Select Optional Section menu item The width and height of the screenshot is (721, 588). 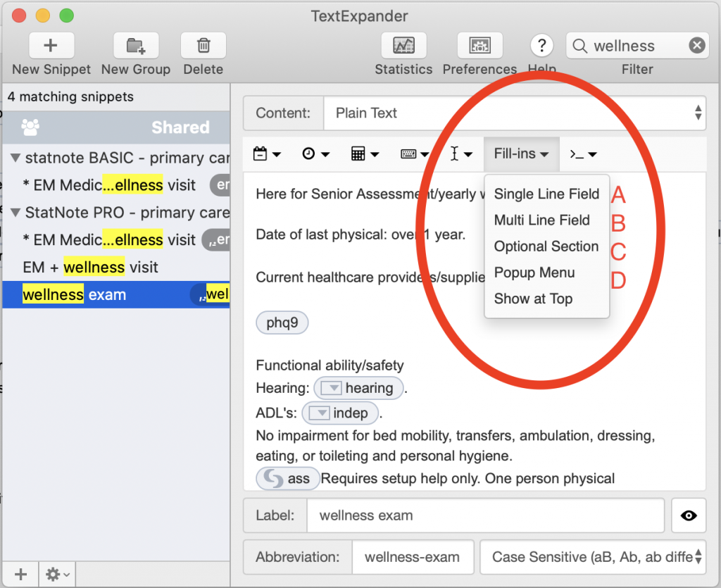[546, 246]
